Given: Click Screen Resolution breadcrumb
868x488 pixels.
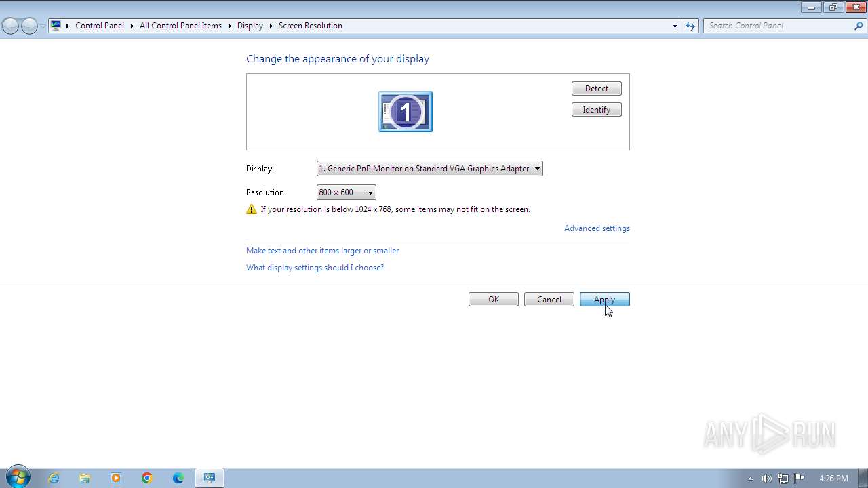Looking at the screenshot, I should click(x=310, y=26).
